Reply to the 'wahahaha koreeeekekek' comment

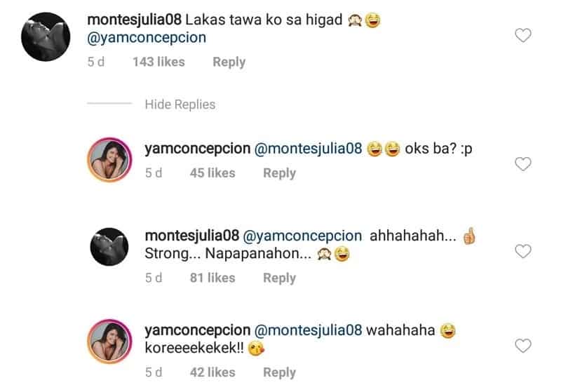tap(279, 372)
